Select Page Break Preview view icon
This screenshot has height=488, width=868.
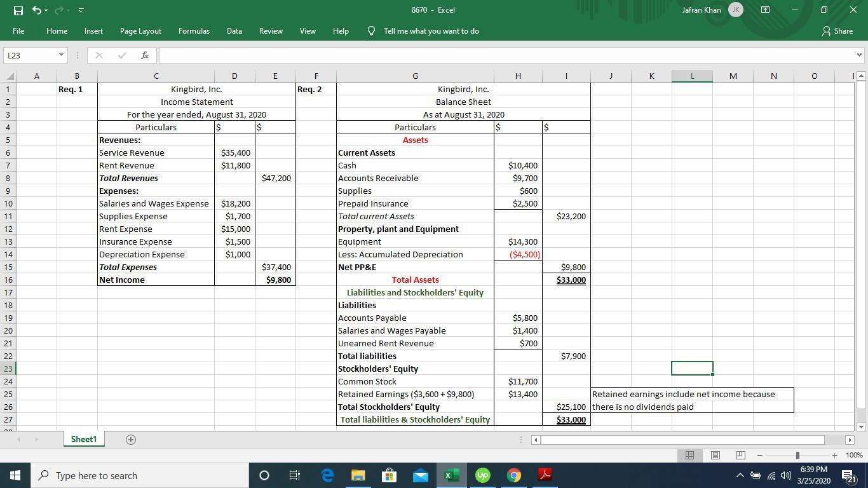(740, 455)
